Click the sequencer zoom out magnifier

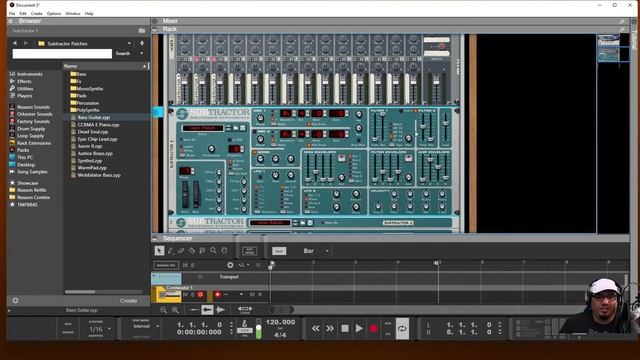click(x=163, y=310)
